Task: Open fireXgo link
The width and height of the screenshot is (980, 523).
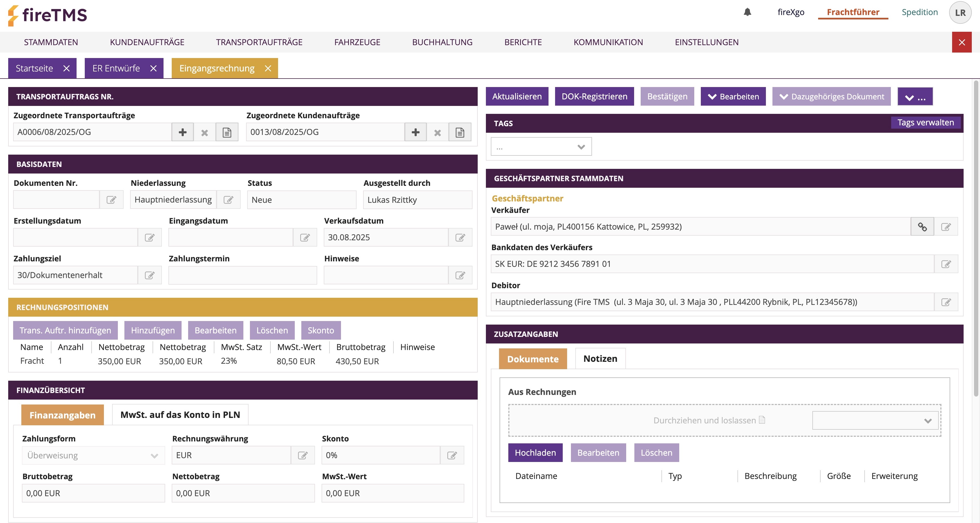Action: coord(791,12)
